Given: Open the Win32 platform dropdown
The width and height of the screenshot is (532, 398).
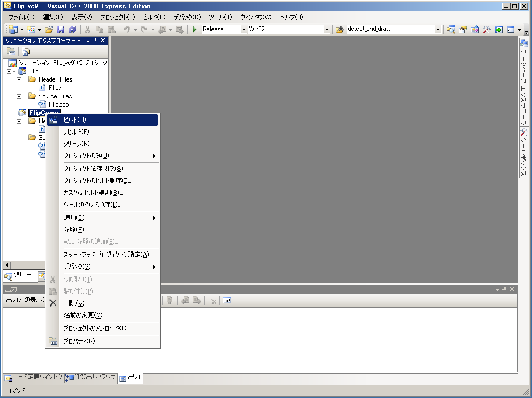Looking at the screenshot, I should 327,30.
